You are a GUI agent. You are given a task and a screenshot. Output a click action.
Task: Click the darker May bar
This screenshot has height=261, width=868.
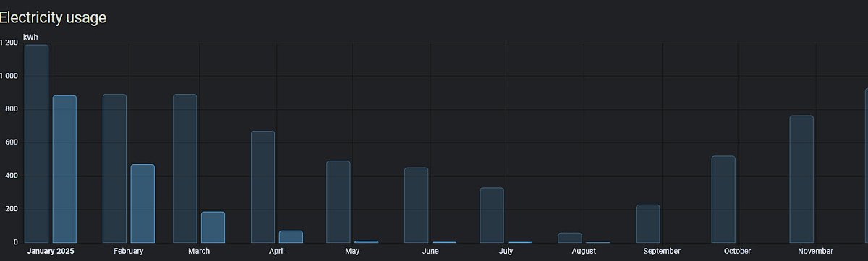(x=338, y=202)
